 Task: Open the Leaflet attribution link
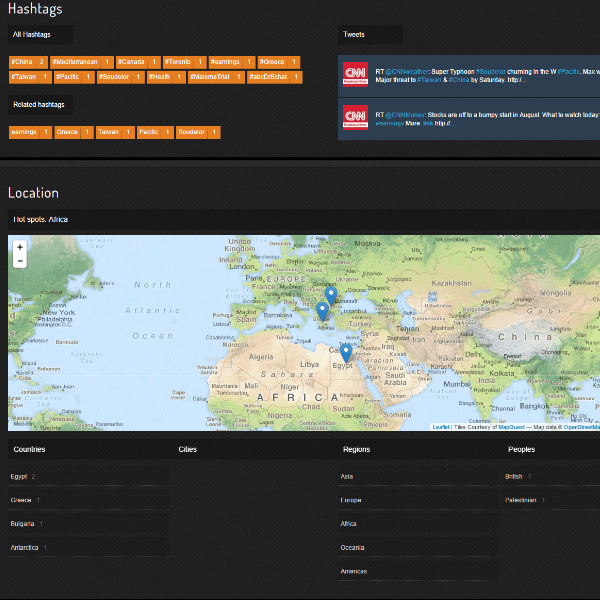click(441, 427)
